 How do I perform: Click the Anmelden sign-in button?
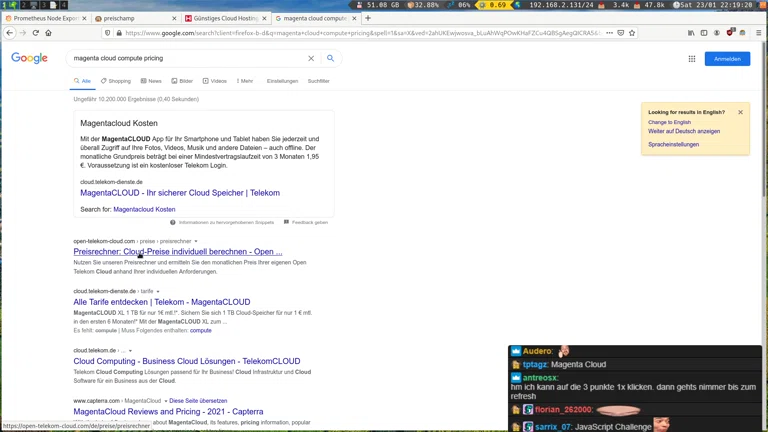click(x=727, y=59)
